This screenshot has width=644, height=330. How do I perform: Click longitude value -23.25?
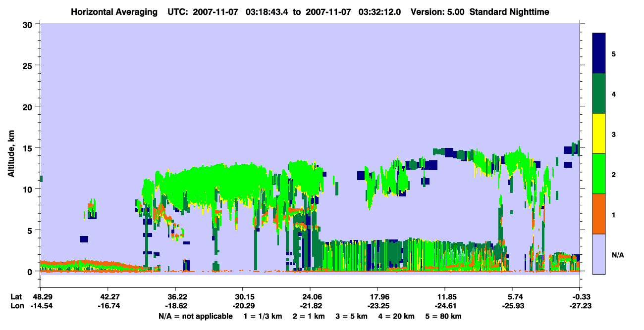coord(377,306)
